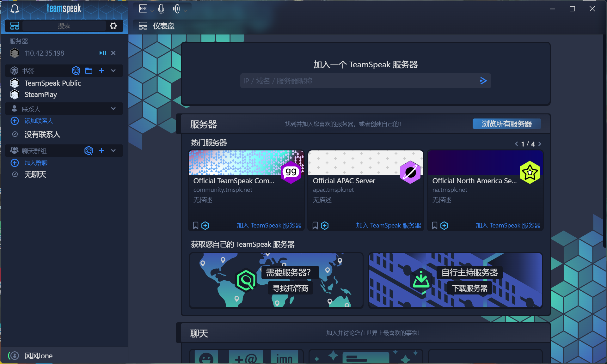Image resolution: width=607 pixels, height=364 pixels.
Task: Toggle AFK away status
Action: coord(143,9)
